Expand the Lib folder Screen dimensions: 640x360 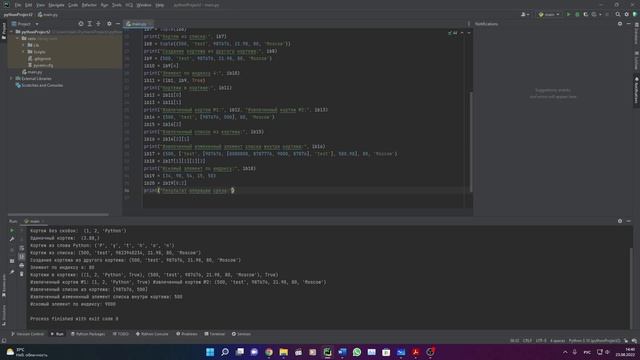point(24,45)
